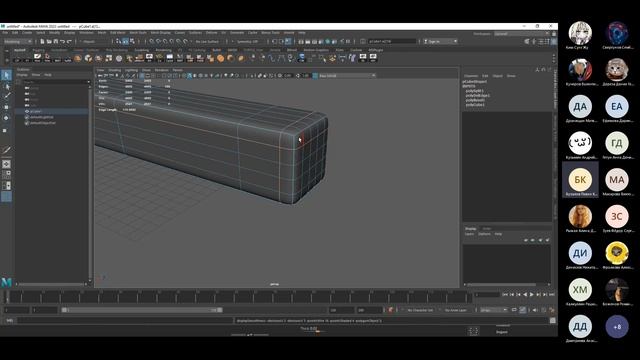Open the Mesh Tools menu

(x=138, y=33)
